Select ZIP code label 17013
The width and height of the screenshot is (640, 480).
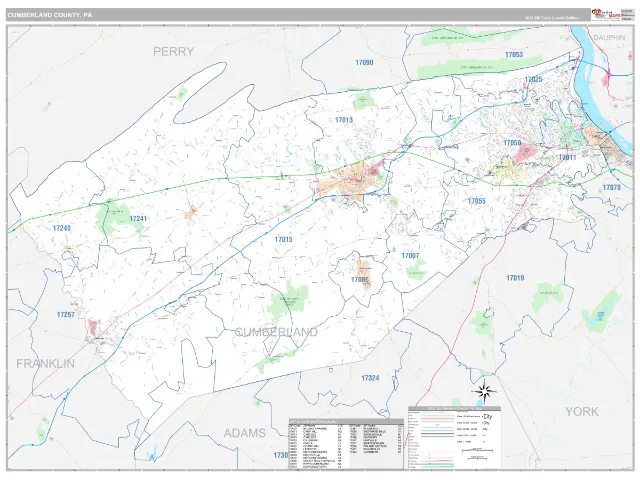[x=344, y=120]
